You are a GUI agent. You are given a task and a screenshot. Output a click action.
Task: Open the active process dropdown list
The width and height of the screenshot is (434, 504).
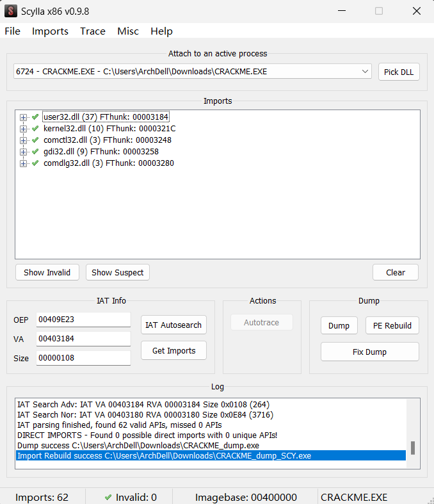[x=364, y=72]
